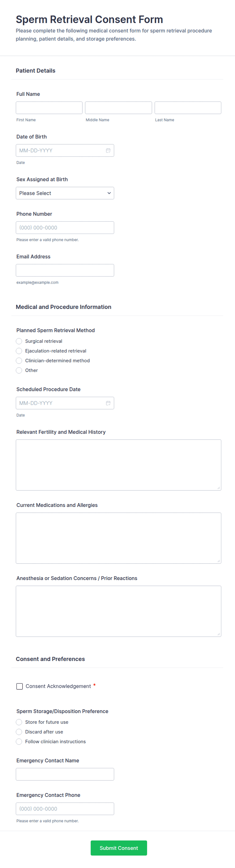The height and width of the screenshot is (868, 235).
Task: Click the dropdown chevron on Please Select
Action: point(109,193)
